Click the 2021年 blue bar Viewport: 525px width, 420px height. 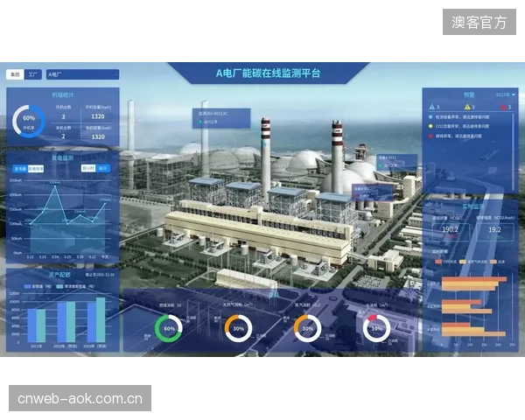tap(31, 325)
